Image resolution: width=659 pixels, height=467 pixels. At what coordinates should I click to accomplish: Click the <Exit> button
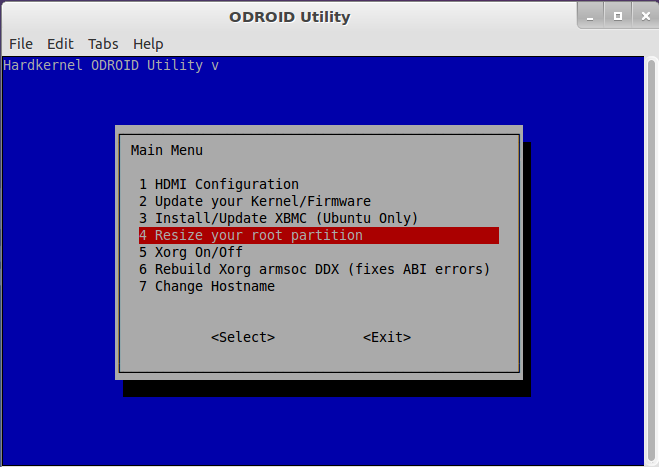[387, 337]
